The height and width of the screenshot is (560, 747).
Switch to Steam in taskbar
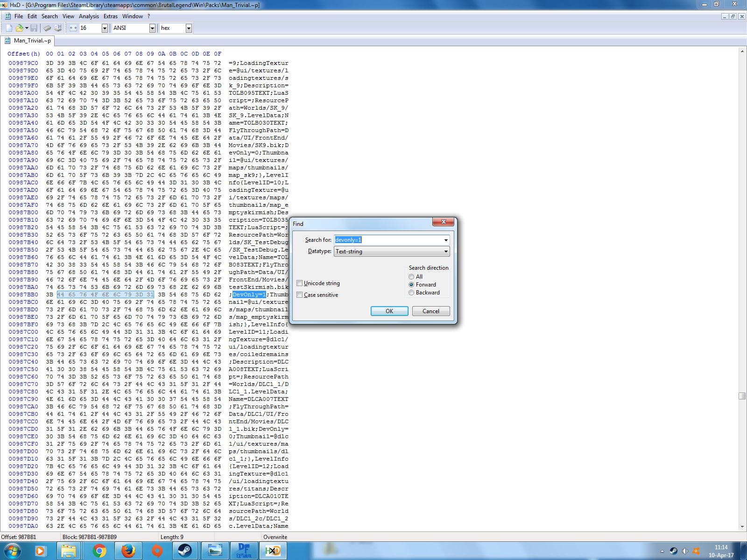(185, 551)
